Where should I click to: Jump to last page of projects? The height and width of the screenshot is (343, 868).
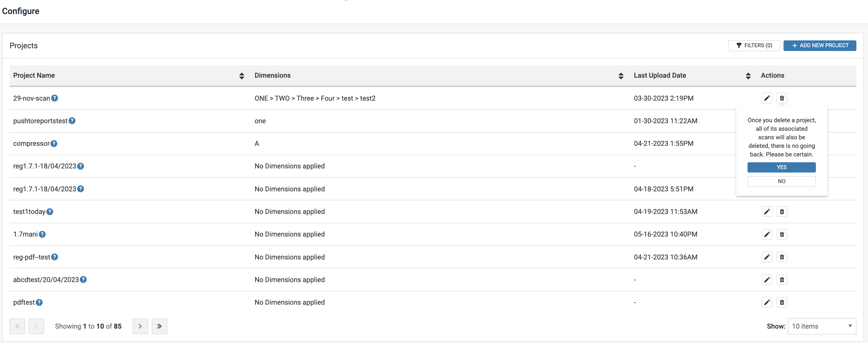click(x=159, y=326)
